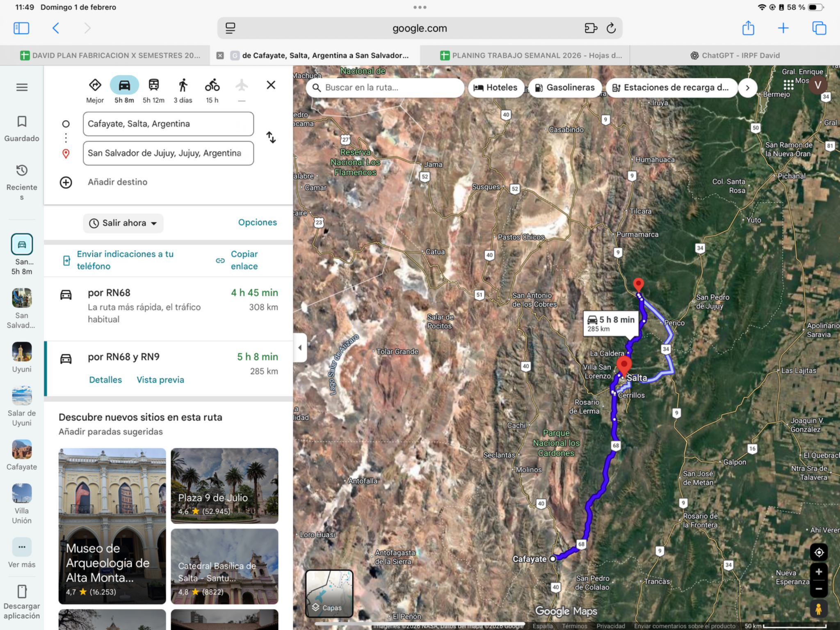Viewport: 840px width, 630px height.
Task: Zoom out on the map
Action: (x=819, y=589)
